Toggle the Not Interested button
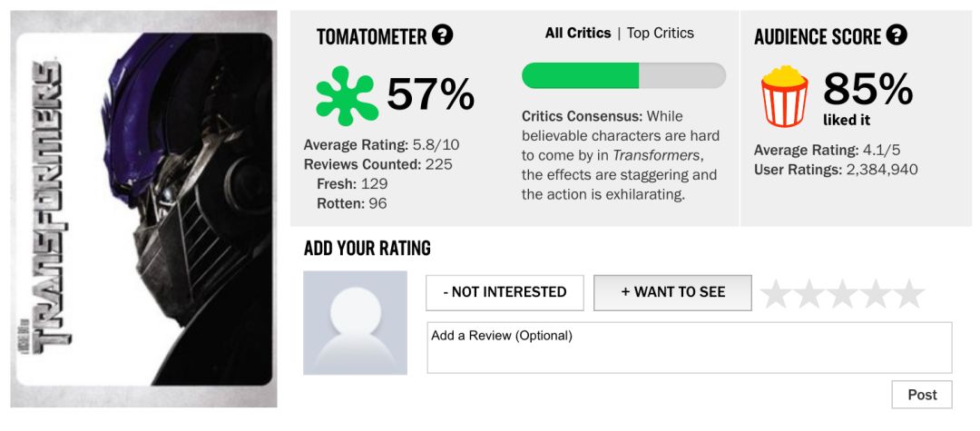The height and width of the screenshot is (431, 980). coord(505,292)
